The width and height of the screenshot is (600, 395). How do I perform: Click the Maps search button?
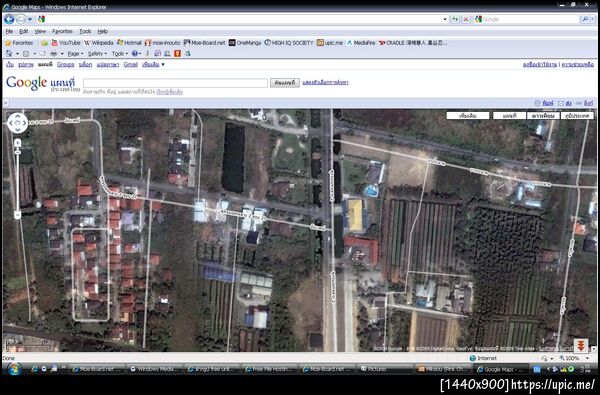285,83
